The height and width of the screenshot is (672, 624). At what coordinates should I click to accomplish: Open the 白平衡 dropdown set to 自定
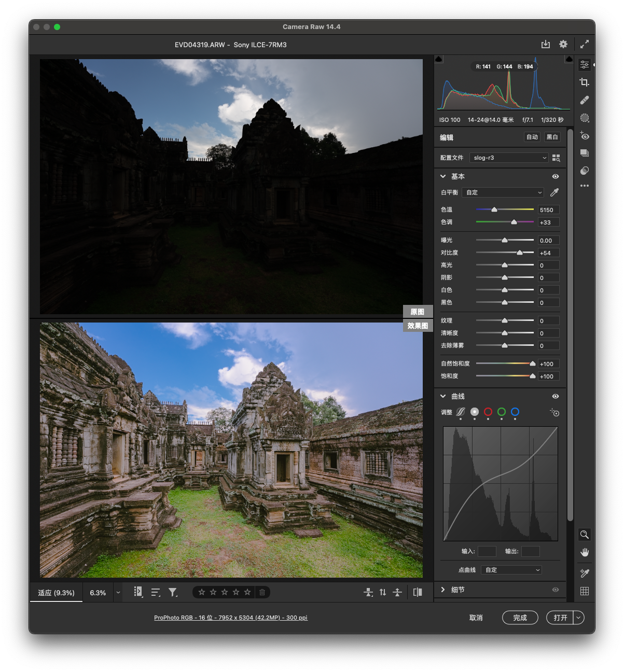tap(503, 192)
